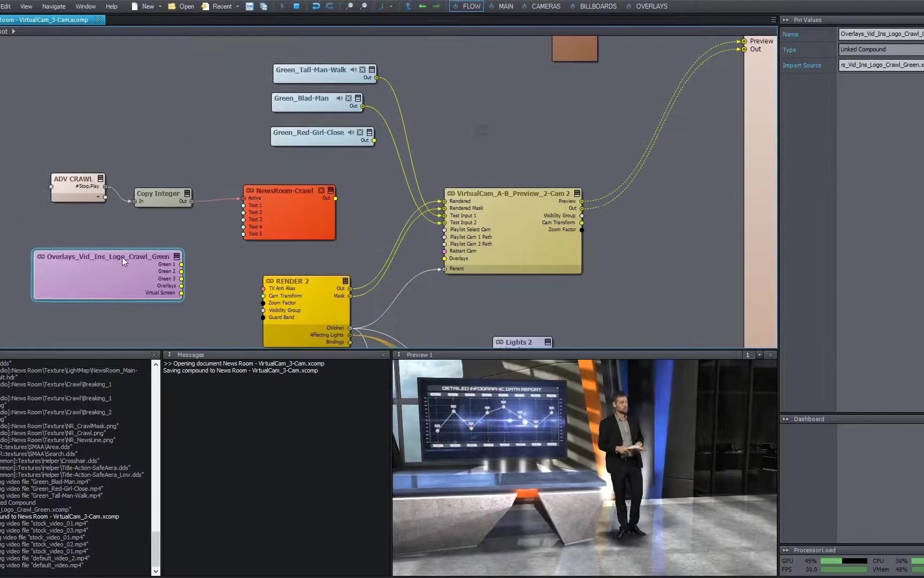Open the New document dropdown arrow
Screen dimensions: 924x578
[x=160, y=6]
